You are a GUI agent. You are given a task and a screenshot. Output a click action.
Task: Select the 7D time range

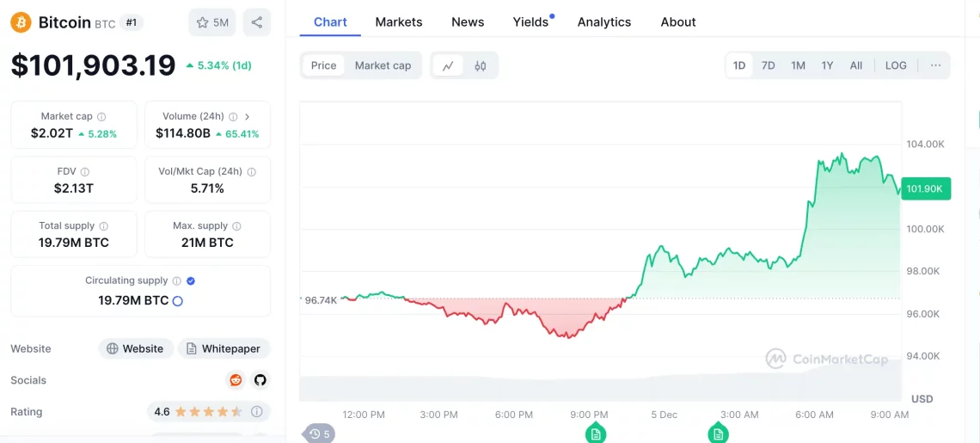click(769, 65)
